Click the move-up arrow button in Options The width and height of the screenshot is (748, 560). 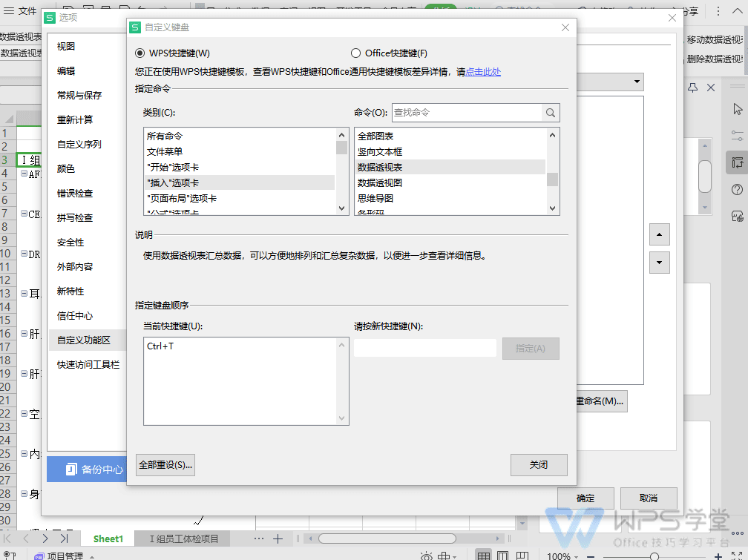(x=659, y=234)
